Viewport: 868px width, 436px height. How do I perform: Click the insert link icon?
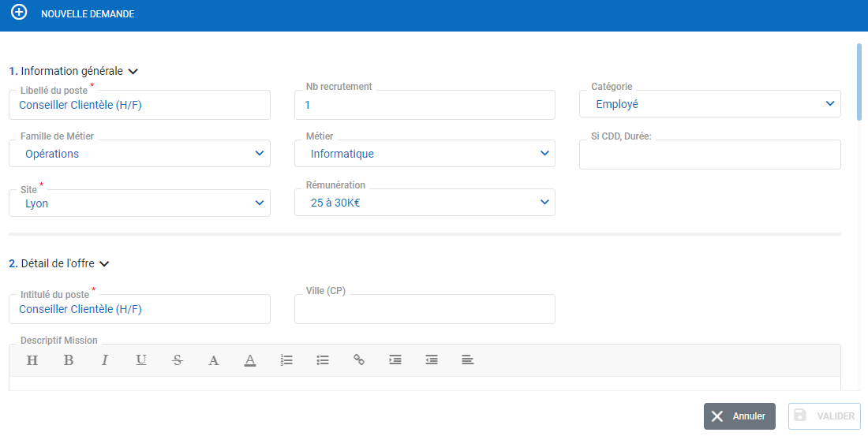[359, 360]
